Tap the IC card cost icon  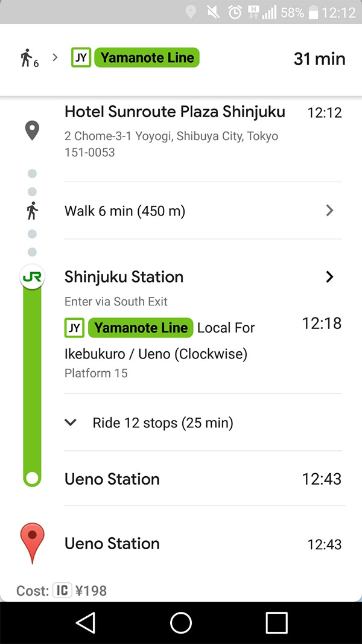point(62,590)
